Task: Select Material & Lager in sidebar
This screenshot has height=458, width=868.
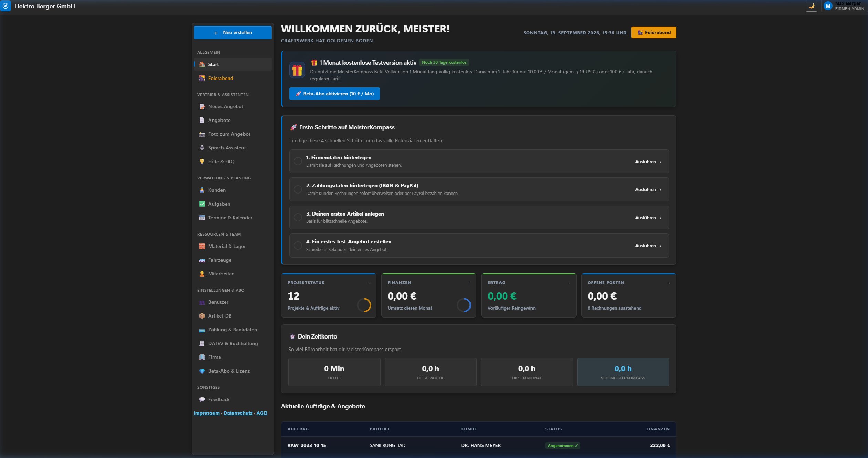Action: 232,246
